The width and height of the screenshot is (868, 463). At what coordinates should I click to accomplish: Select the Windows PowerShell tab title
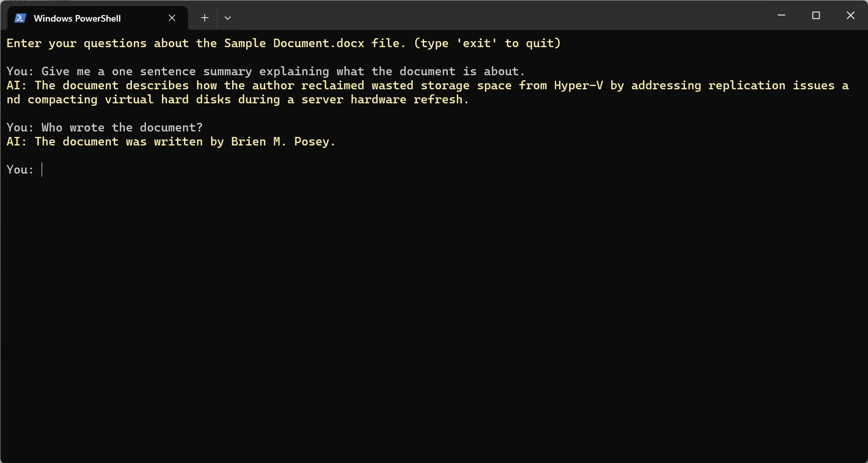tap(77, 19)
